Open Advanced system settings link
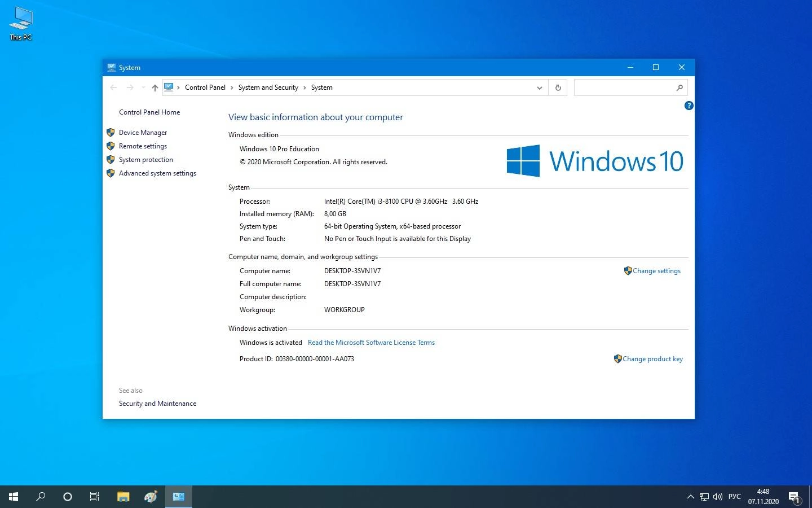The image size is (812, 508). [x=157, y=173]
